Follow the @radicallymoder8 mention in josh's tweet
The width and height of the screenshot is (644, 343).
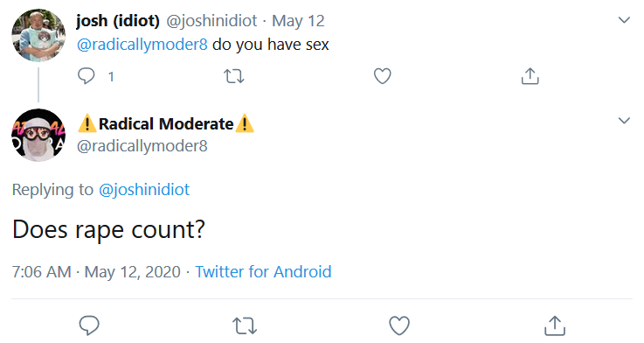[x=142, y=45]
